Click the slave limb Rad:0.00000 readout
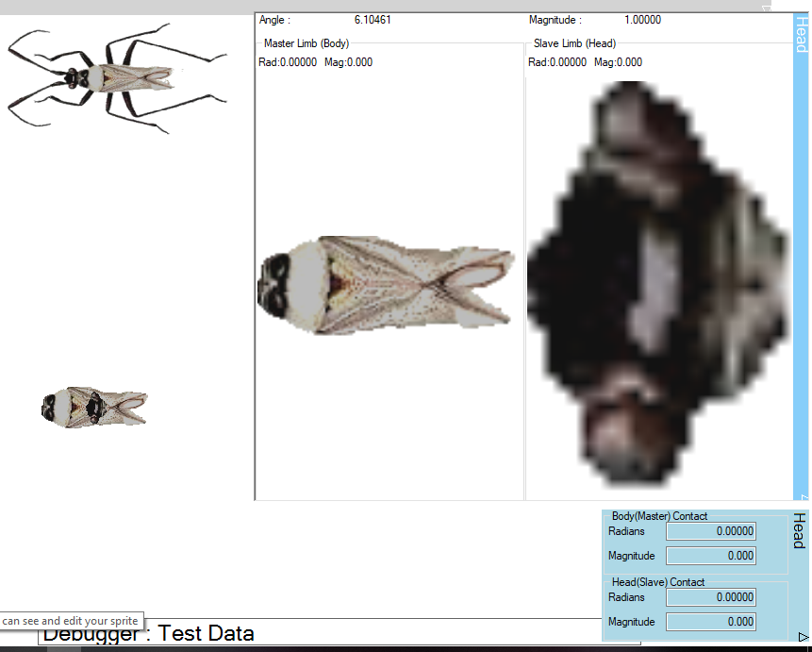Image resolution: width=812 pixels, height=652 pixels. (557, 62)
